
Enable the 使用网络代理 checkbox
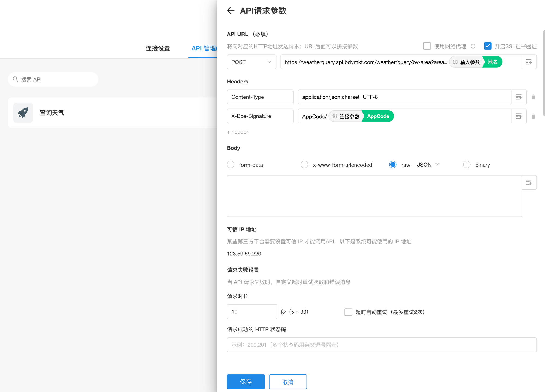(426, 46)
